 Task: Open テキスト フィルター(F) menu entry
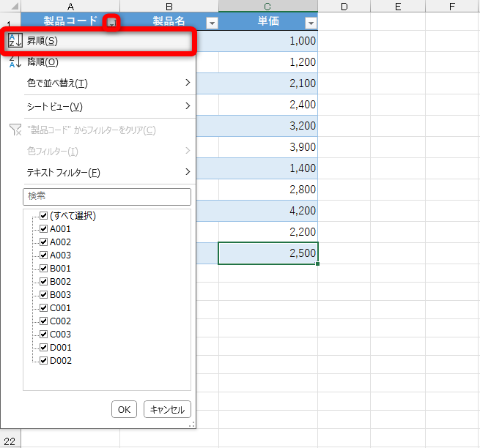98,172
